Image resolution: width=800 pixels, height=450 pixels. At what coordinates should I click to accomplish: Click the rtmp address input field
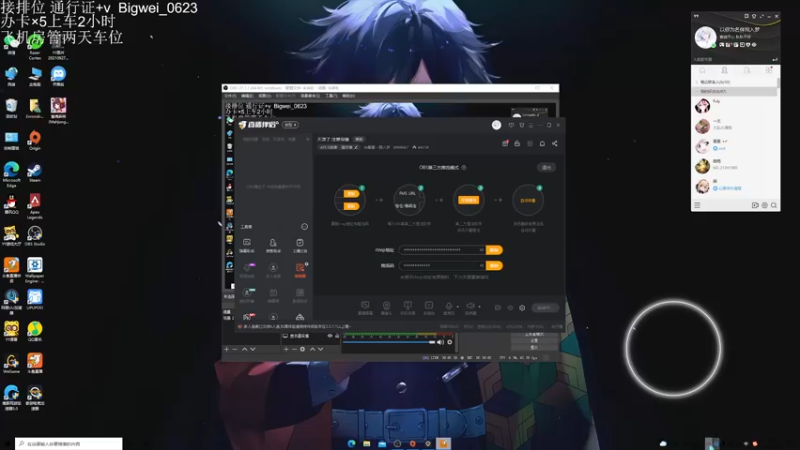441,250
